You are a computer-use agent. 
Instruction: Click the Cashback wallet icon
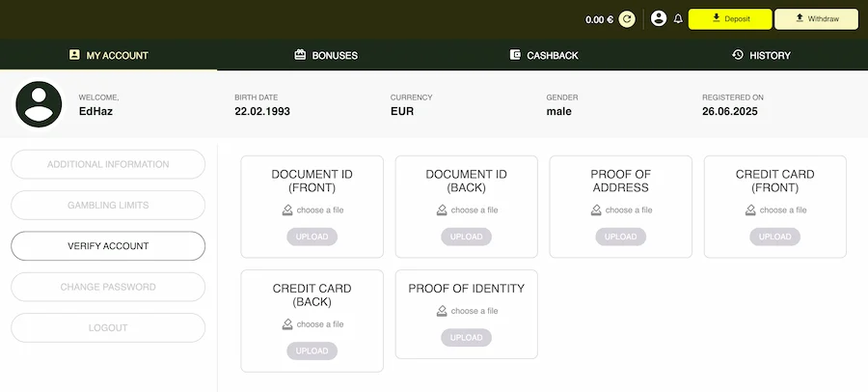coord(515,55)
